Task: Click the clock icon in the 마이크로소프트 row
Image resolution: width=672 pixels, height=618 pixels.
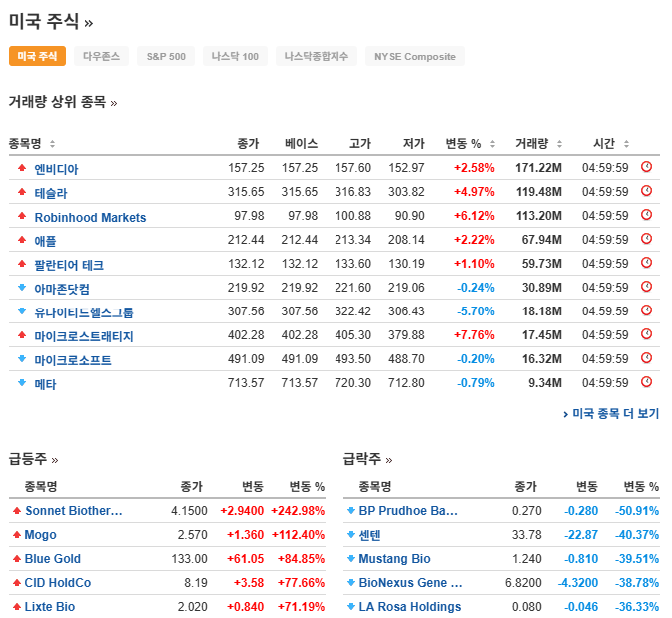Action: click(x=646, y=358)
